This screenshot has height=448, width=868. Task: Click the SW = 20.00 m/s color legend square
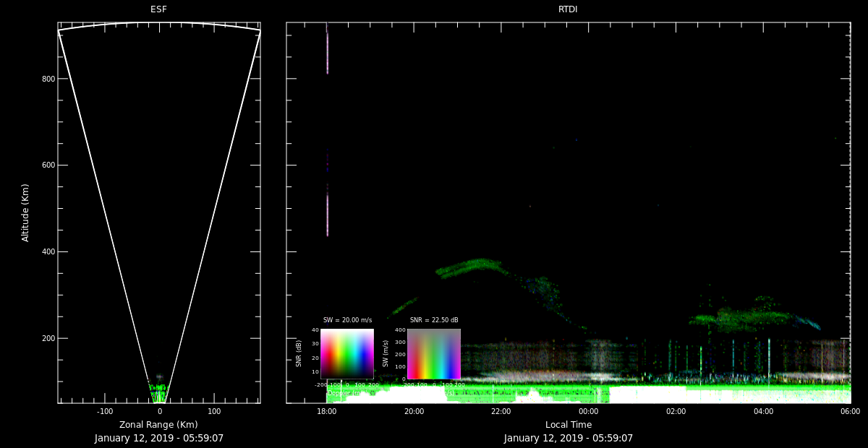pyautogui.click(x=347, y=354)
